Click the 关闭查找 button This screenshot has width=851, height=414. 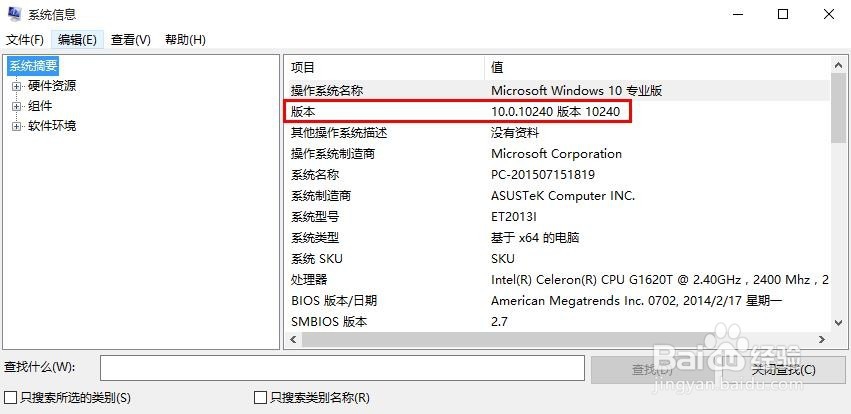784,369
